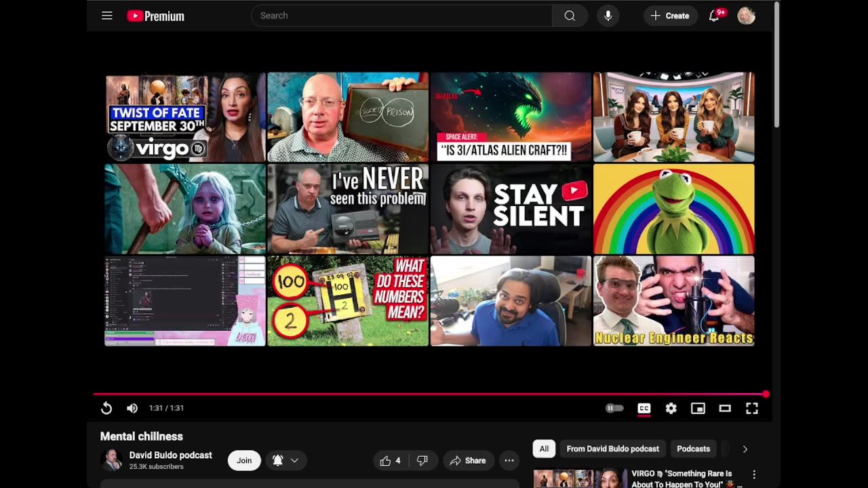Open I've NEVER seen this problem thumbnail

coord(348,209)
